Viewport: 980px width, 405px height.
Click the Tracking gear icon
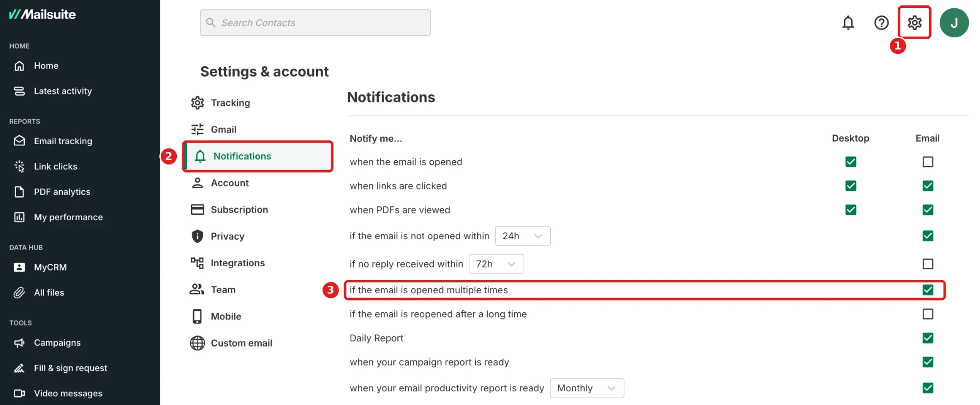click(197, 103)
